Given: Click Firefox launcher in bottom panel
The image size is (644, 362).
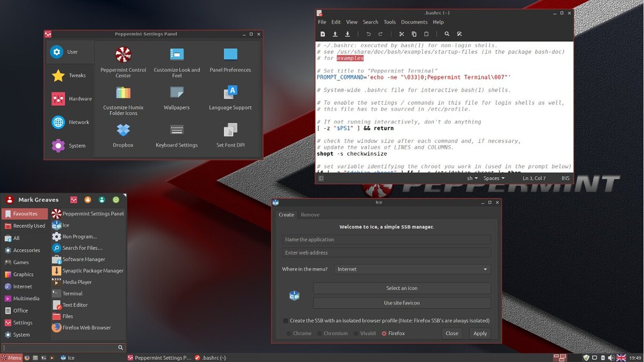Looking at the screenshot, I should tap(27, 358).
